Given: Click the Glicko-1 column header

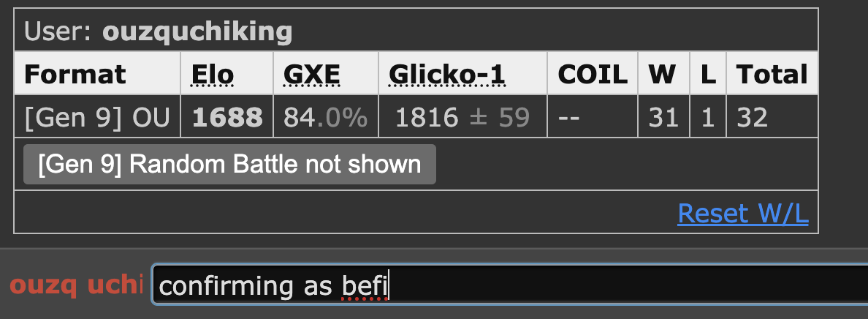Looking at the screenshot, I should coord(446,74).
